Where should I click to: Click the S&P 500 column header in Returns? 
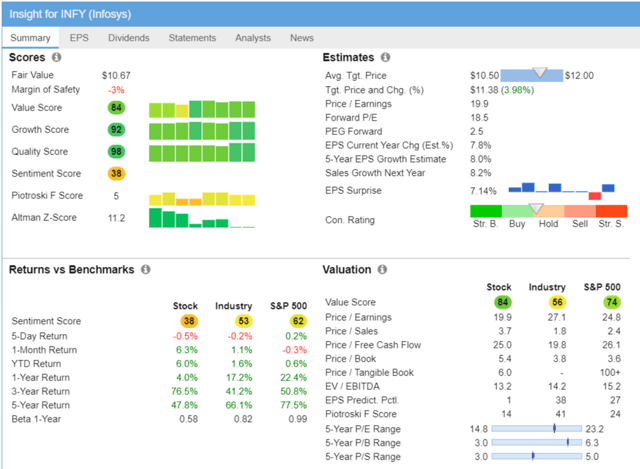tap(289, 306)
